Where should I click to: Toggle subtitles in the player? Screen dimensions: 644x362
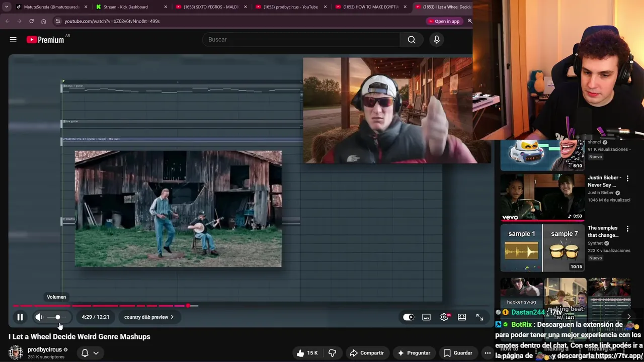pyautogui.click(x=426, y=317)
